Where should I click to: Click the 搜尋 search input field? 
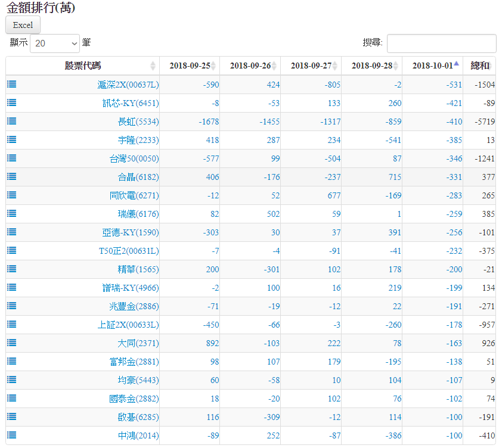pos(441,43)
